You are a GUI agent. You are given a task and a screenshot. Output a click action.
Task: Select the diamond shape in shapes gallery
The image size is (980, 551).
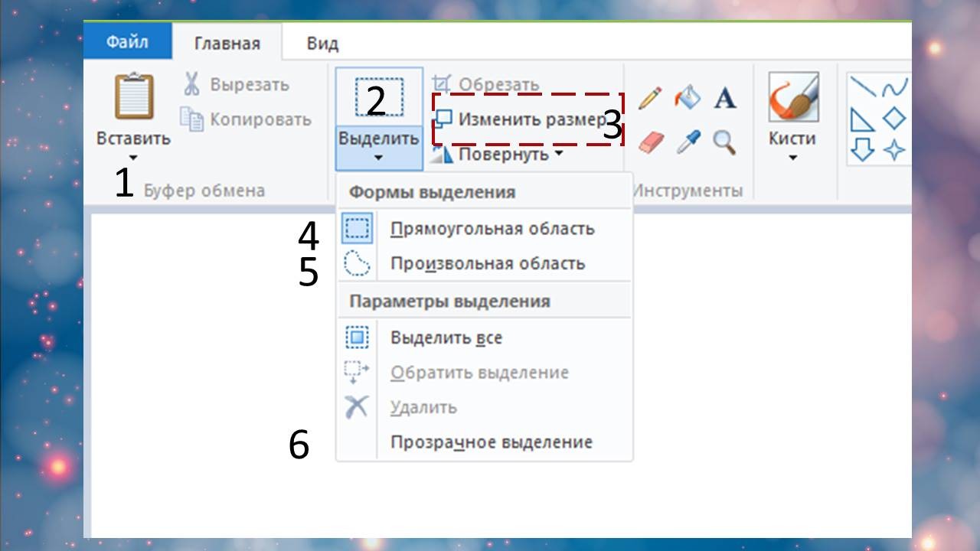[x=893, y=119]
